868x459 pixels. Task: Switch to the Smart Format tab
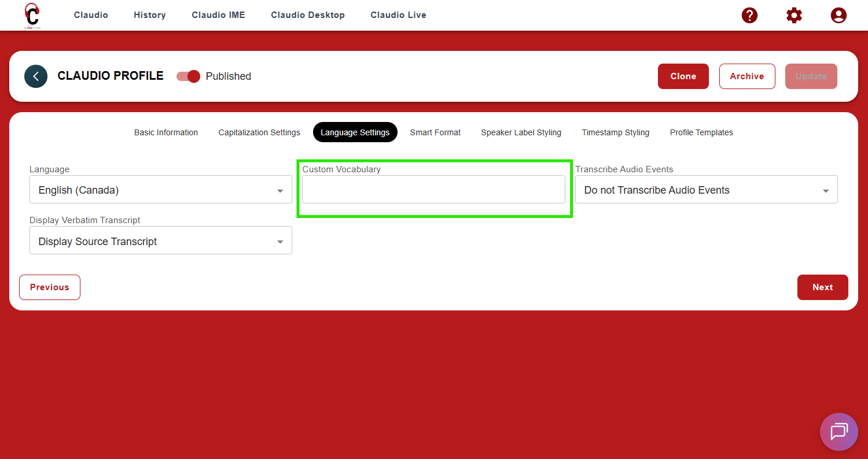coord(435,132)
